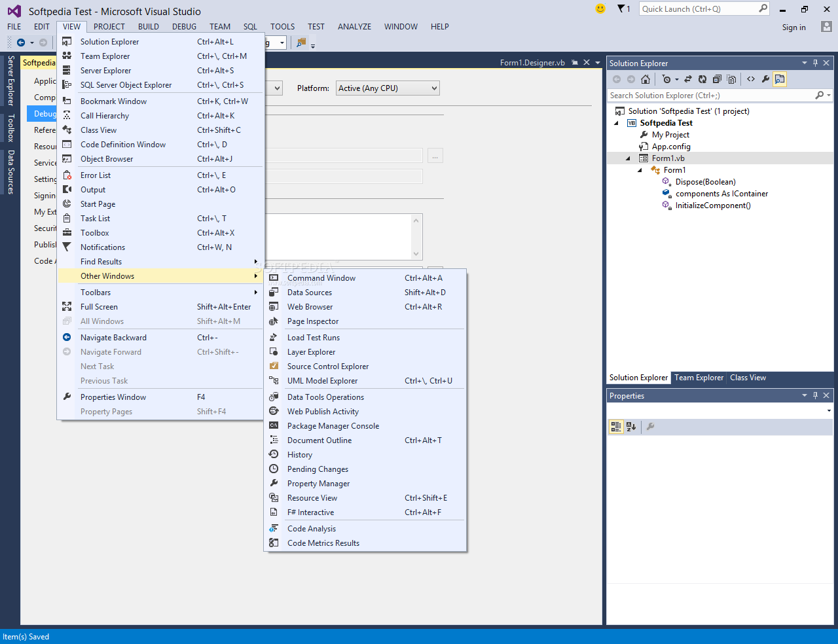The height and width of the screenshot is (644, 838).
Task: Collapse Softpedia Test project node arrow
Action: [616, 123]
